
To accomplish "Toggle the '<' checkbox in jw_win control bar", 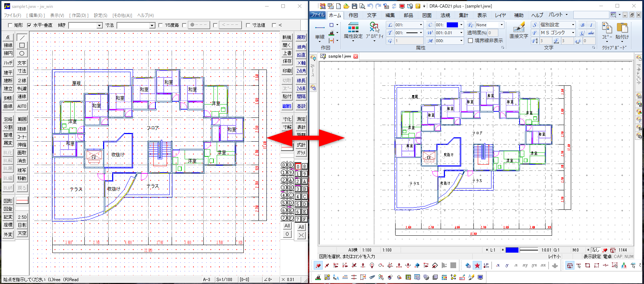I will pos(274,25).
